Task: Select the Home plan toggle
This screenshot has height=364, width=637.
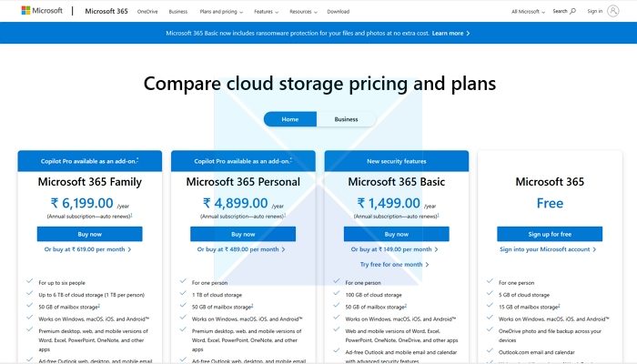Action: (290, 119)
